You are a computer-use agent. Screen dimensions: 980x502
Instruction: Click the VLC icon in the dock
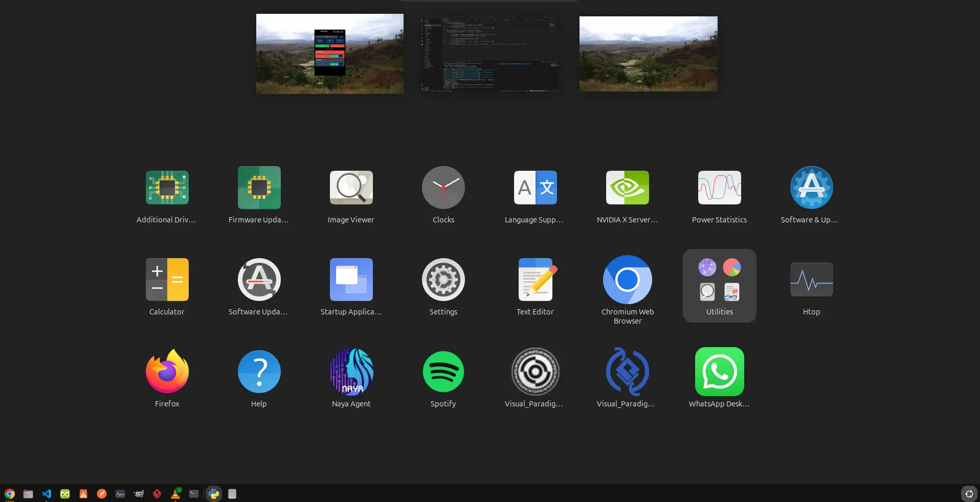(x=175, y=494)
